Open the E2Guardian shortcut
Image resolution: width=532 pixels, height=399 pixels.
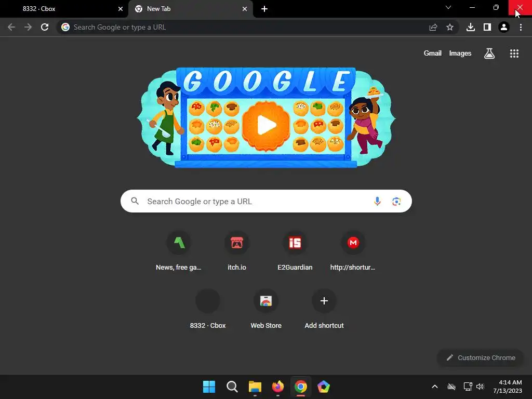point(295,251)
